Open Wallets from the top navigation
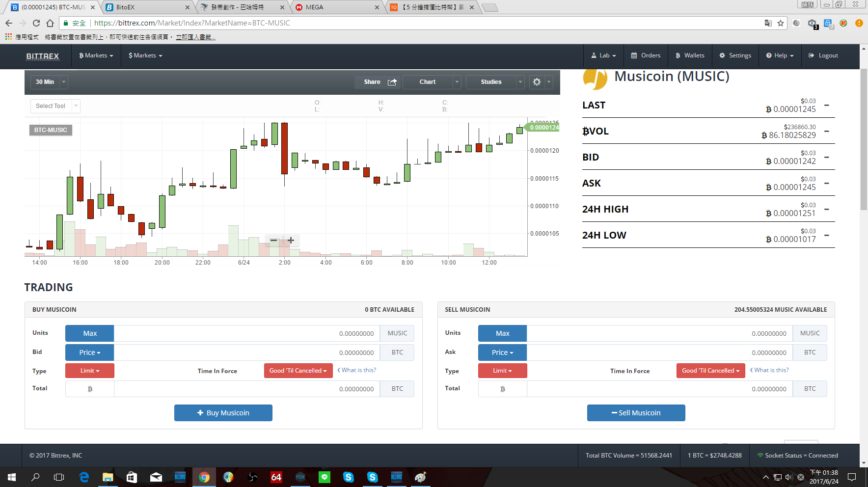 (689, 55)
